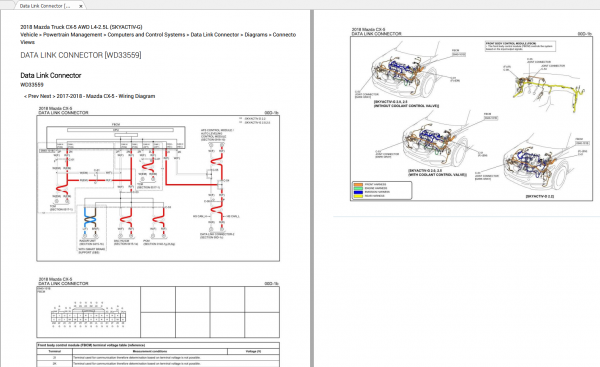Open the harness location diagram image
The height and width of the screenshot is (367, 600).
[471, 118]
